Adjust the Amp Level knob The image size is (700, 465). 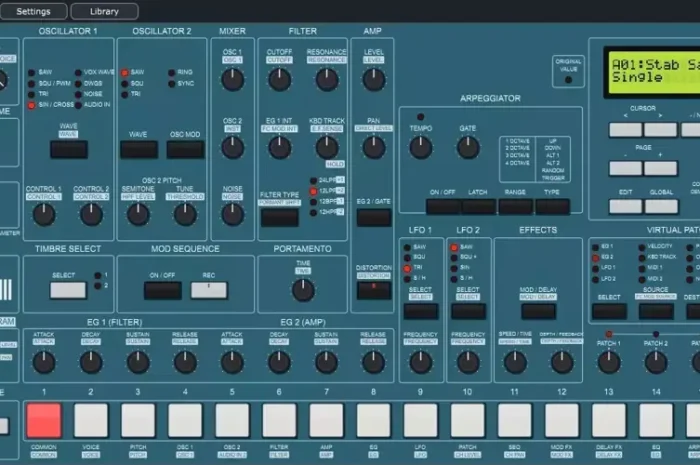[374, 80]
